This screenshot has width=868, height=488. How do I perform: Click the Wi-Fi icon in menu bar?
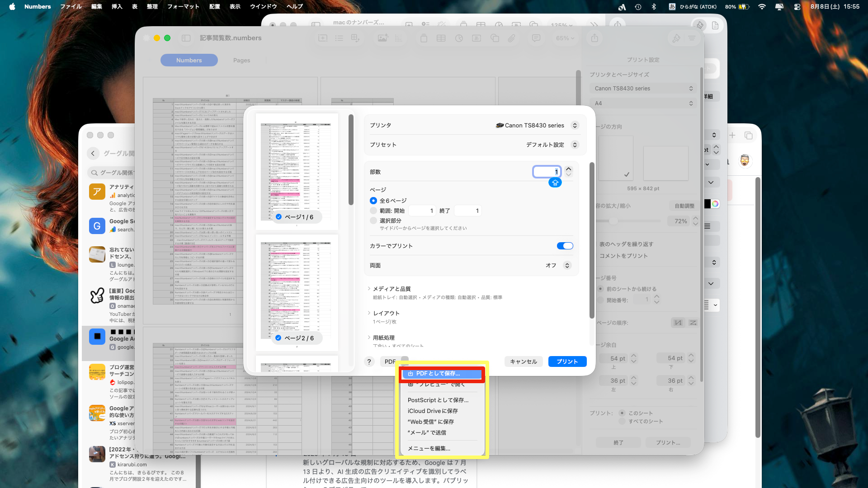[x=762, y=7]
